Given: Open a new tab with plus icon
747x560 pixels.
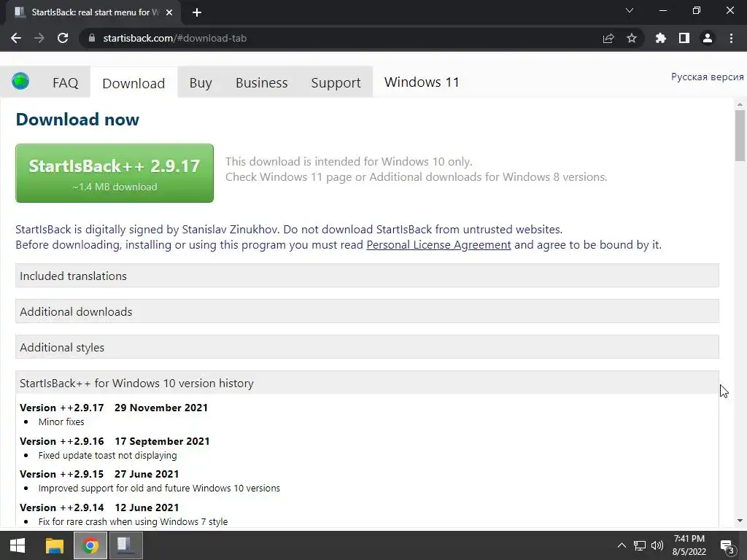Looking at the screenshot, I should pos(197,12).
